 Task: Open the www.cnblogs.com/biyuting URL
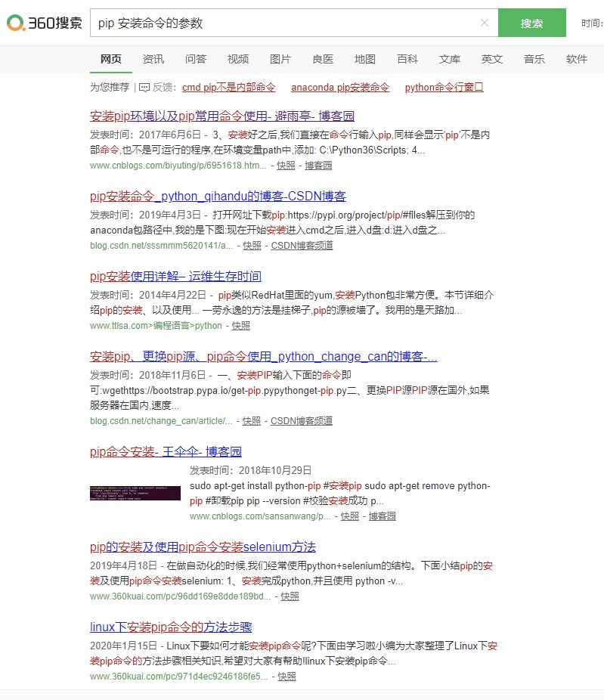[178, 166]
